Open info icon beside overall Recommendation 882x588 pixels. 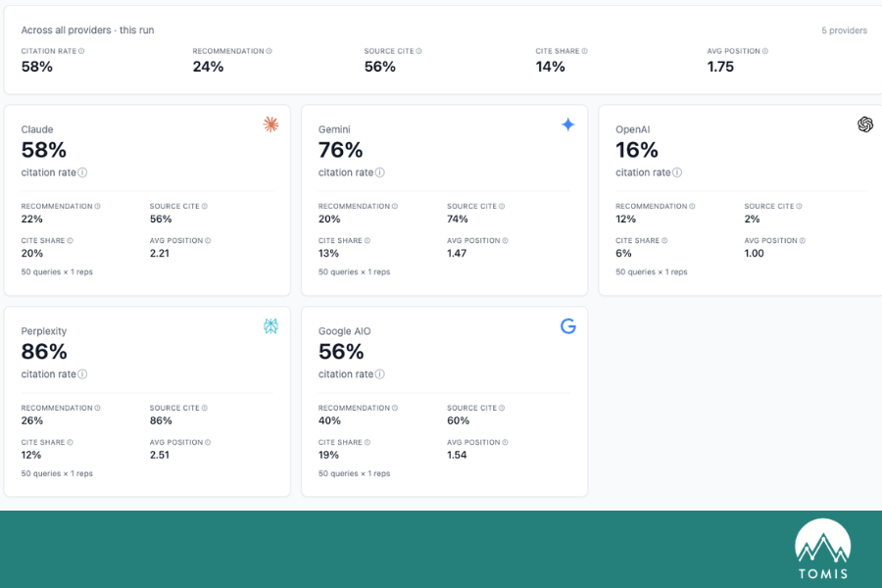click(269, 51)
